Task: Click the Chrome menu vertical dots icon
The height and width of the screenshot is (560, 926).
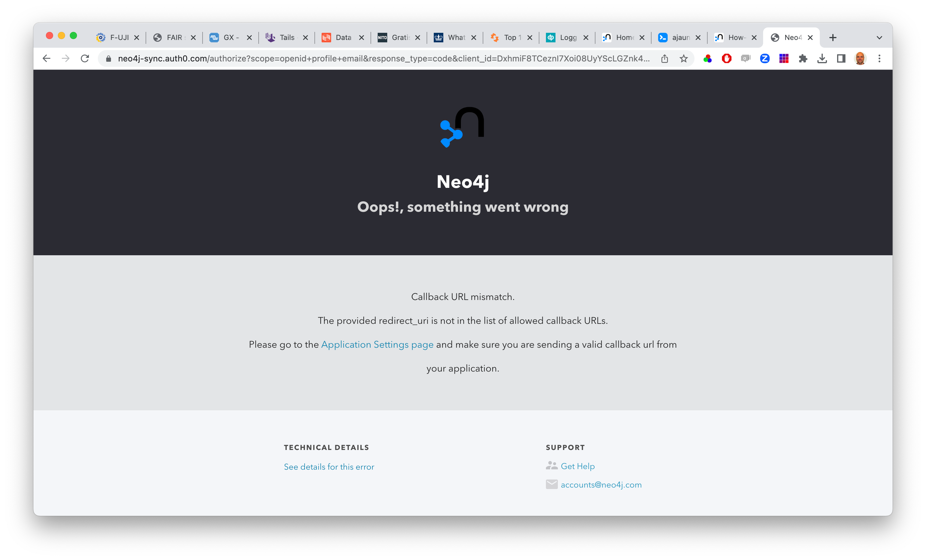Action: pyautogui.click(x=880, y=59)
